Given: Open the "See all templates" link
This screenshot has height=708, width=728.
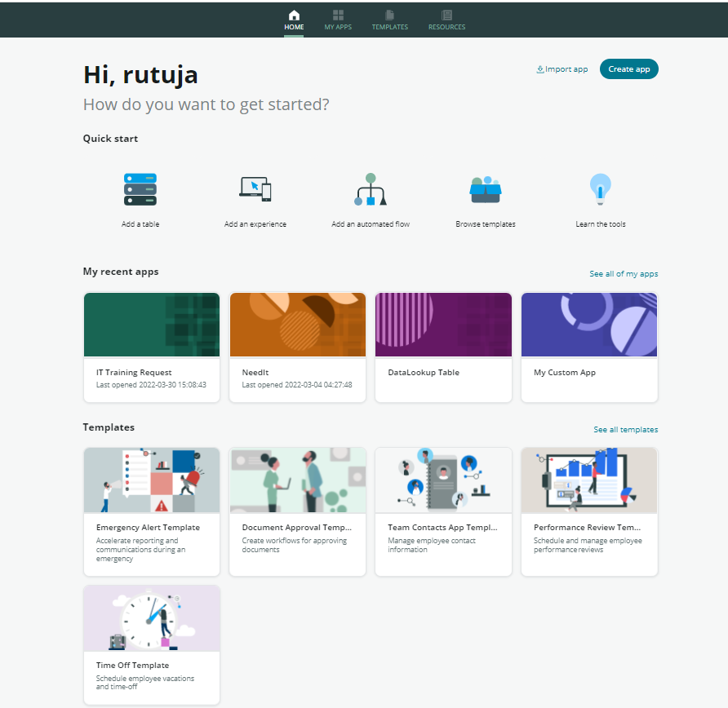Looking at the screenshot, I should pyautogui.click(x=625, y=429).
